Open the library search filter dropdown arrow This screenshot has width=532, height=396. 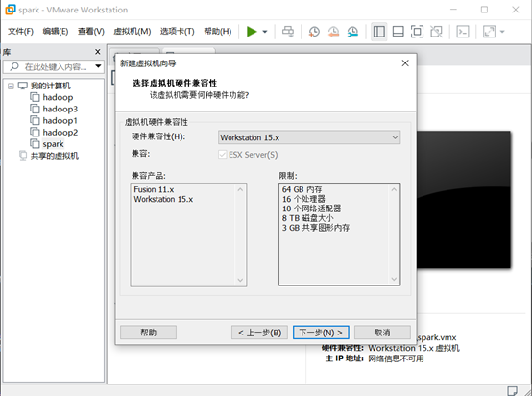(98, 66)
